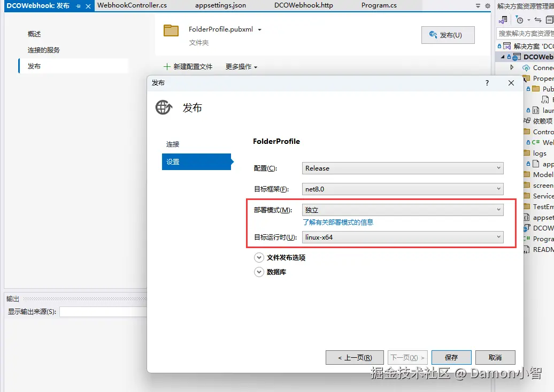Select the TestEm folder in Solution Explorer
This screenshot has height=392, width=554.
pos(538,206)
